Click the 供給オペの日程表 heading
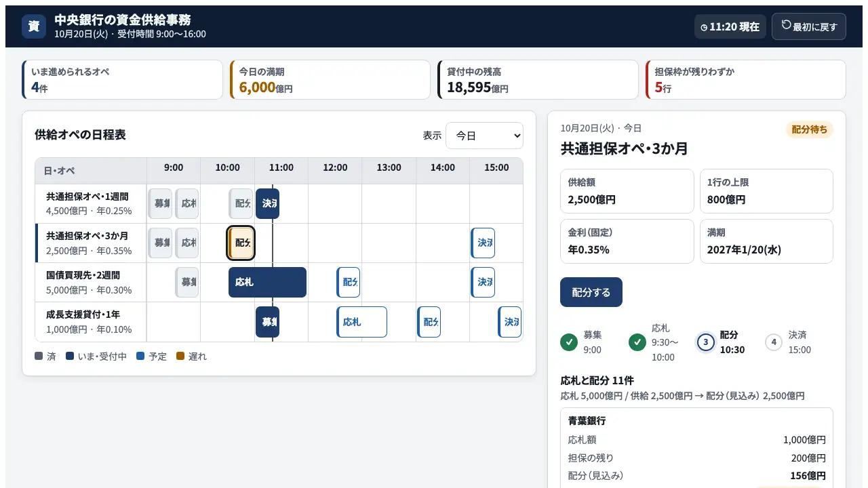This screenshot has height=488, width=868. [80, 135]
